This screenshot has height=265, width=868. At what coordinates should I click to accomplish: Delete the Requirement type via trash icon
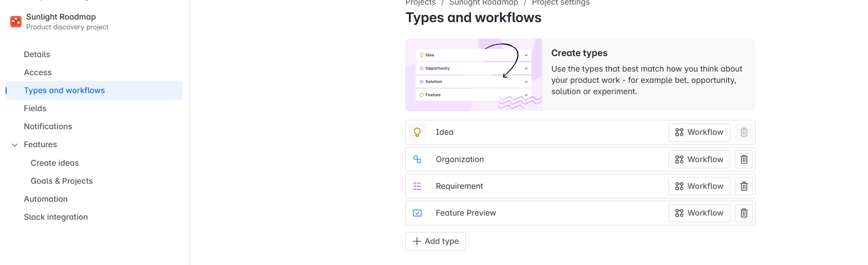point(744,186)
